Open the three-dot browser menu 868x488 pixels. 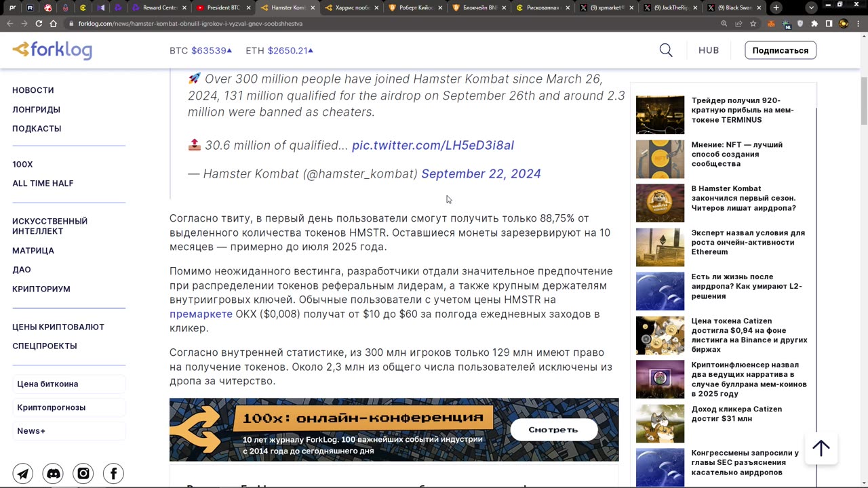pyautogui.click(x=858, y=23)
